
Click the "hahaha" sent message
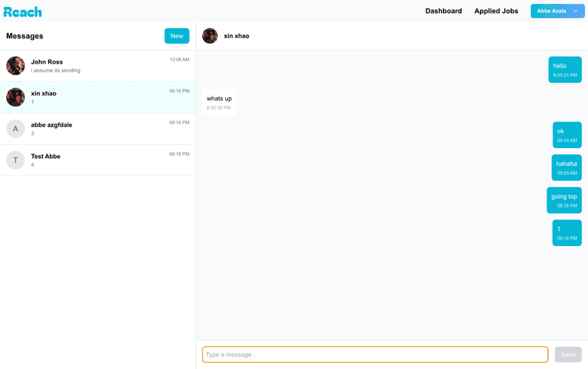point(566,168)
